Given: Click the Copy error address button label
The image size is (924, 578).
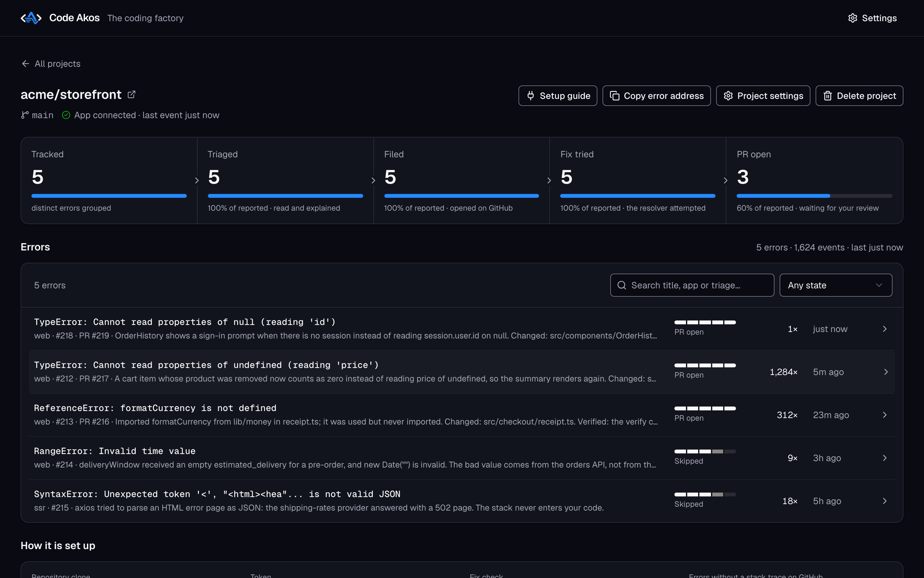Looking at the screenshot, I should coord(663,96).
